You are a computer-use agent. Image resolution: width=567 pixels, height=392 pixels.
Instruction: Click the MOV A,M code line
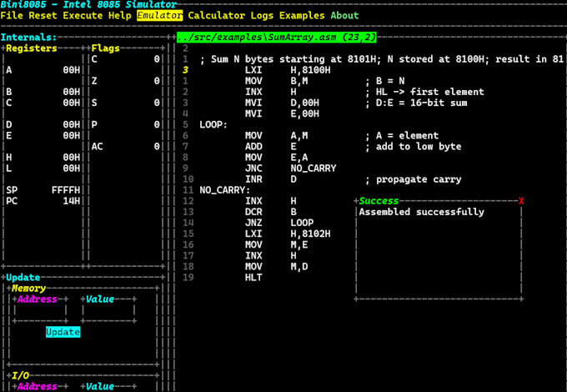pos(276,136)
